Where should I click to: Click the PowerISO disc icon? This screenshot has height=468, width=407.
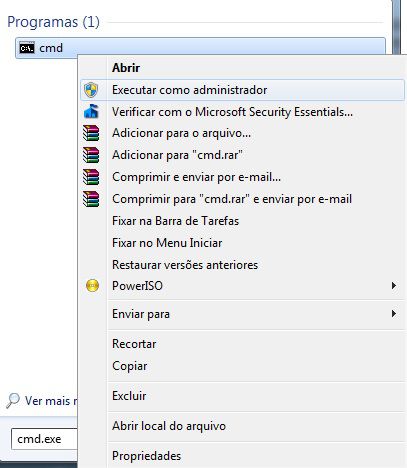tap(92, 286)
